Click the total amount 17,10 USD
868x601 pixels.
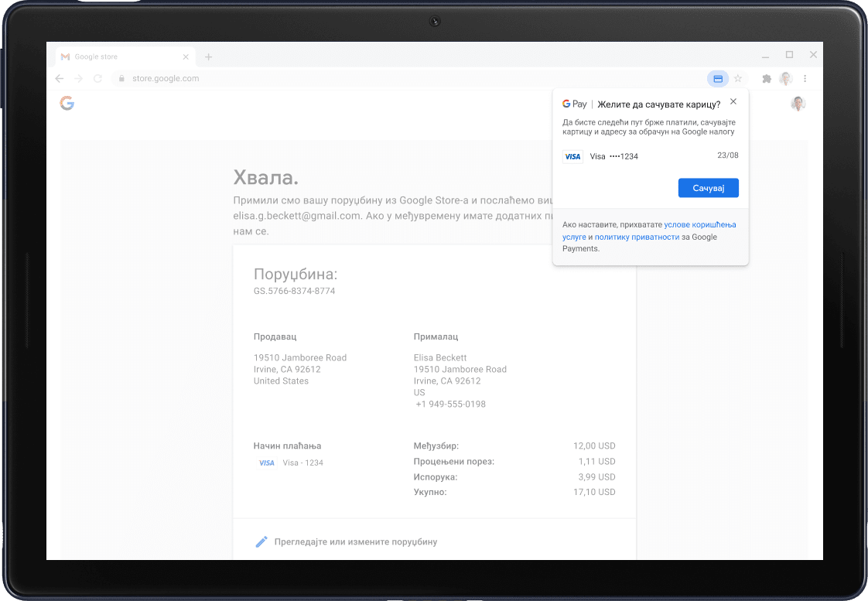tap(595, 492)
